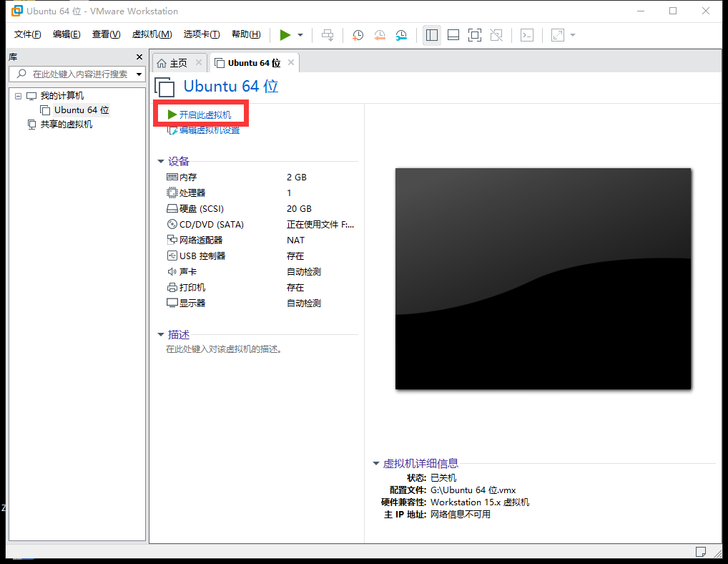Collapse the 描述 section
This screenshot has width=728, height=564.
[161, 334]
